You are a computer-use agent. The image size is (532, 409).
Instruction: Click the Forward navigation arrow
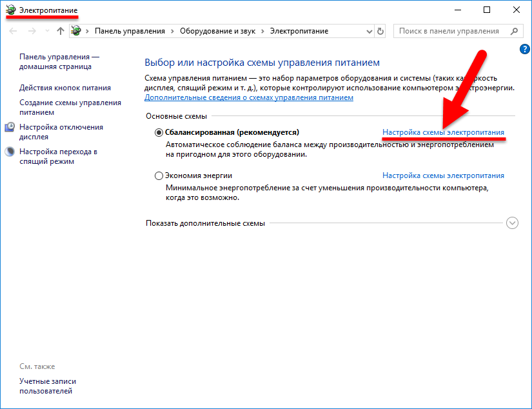[32, 31]
